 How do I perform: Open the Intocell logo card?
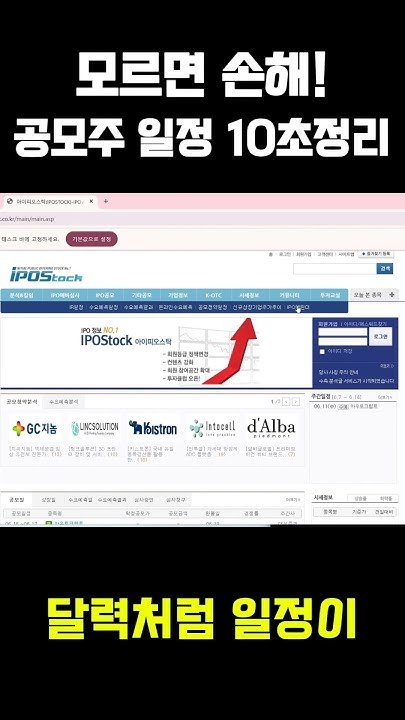212,428
